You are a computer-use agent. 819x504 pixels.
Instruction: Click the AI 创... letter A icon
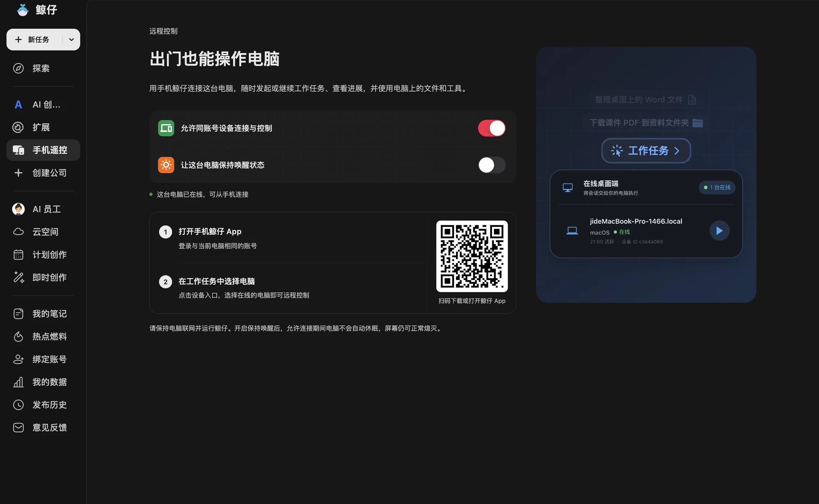point(18,105)
